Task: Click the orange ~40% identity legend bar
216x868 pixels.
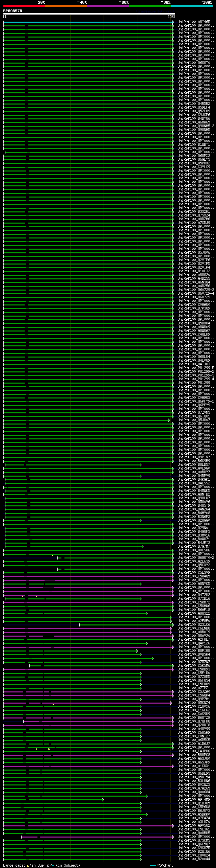Action: pyautogui.click(x=66, y=6)
